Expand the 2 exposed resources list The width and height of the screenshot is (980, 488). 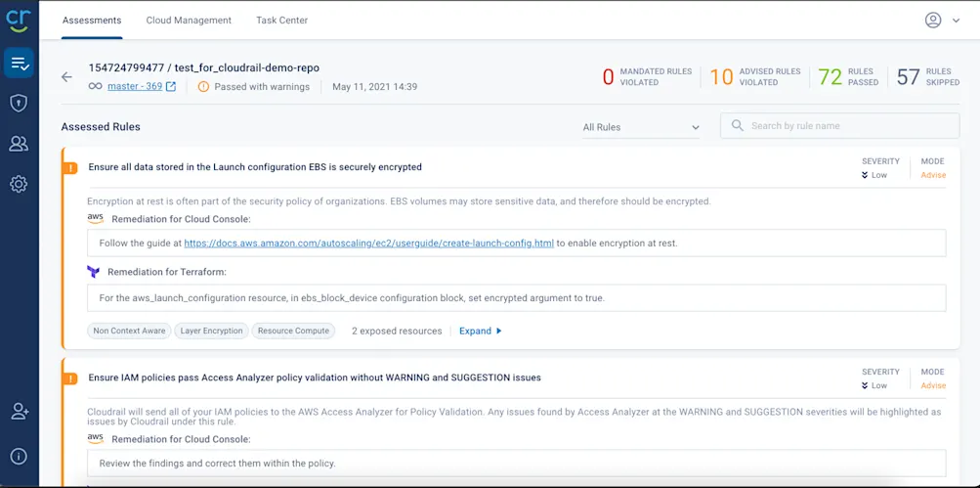pyautogui.click(x=481, y=331)
